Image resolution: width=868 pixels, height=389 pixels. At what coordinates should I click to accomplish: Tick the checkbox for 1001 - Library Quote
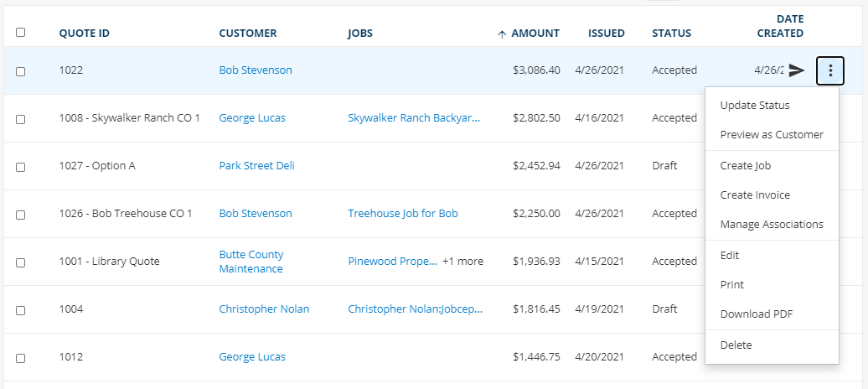(20, 262)
